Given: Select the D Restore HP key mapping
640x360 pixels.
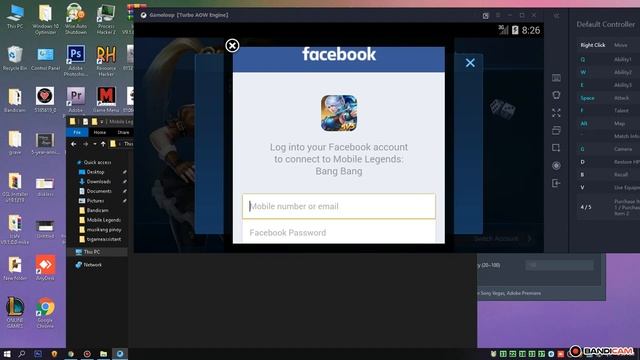Looking at the screenshot, I should coord(608,162).
